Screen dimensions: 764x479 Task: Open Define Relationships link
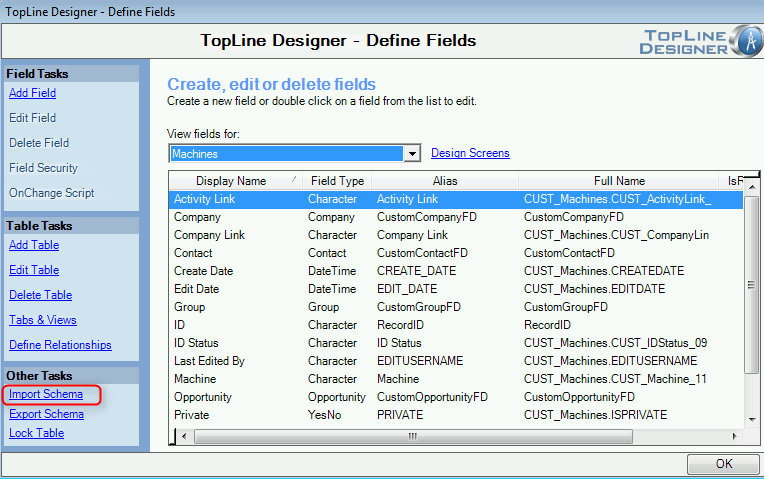coord(60,345)
